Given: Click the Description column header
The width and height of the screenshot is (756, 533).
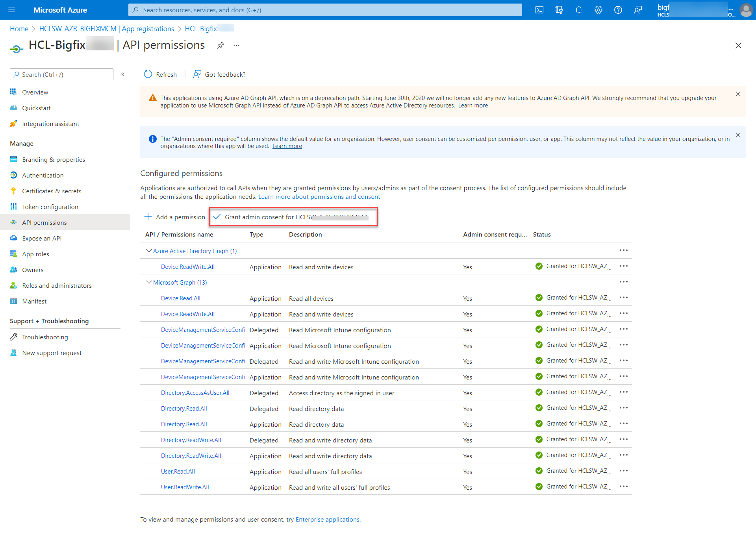Looking at the screenshot, I should pos(306,234).
